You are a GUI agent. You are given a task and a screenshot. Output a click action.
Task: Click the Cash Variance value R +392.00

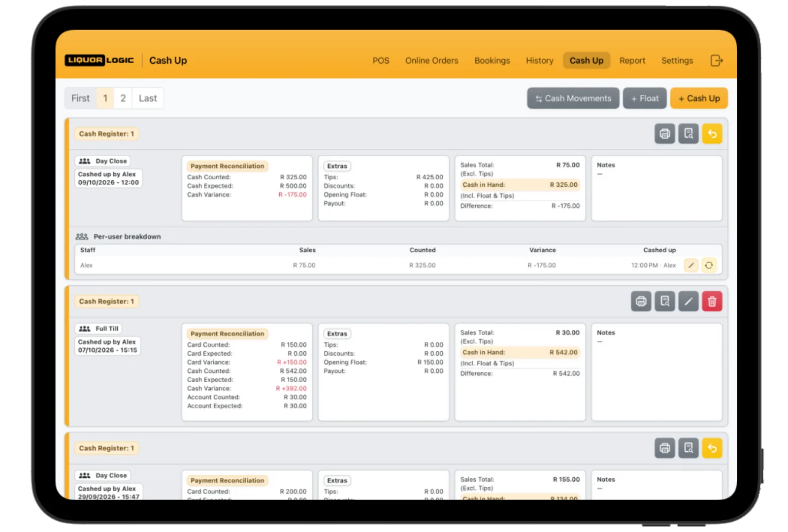pyautogui.click(x=291, y=388)
